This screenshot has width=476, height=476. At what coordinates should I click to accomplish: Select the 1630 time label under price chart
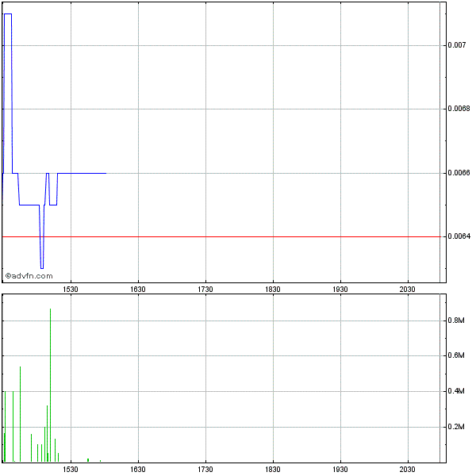pyautogui.click(x=138, y=290)
